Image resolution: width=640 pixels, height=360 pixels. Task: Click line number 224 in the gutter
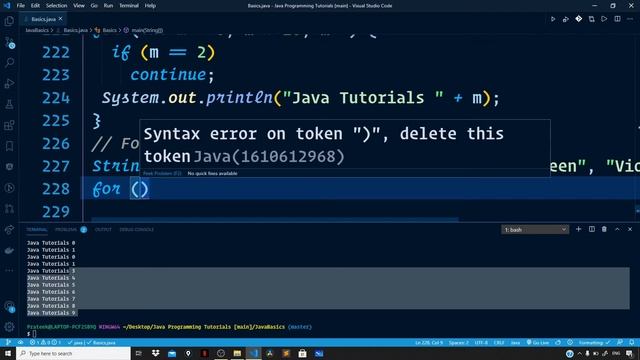[x=56, y=98]
